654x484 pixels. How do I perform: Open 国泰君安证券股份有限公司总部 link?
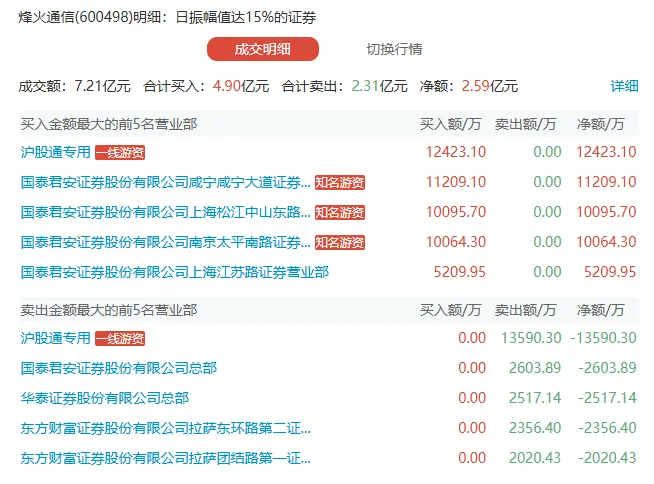(x=119, y=368)
